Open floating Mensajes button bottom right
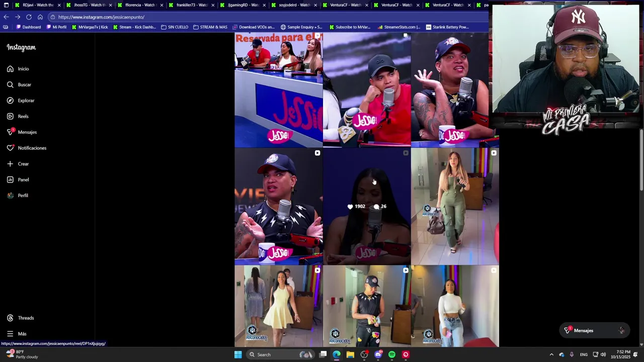Screen dimensions: 644x362 594,330
